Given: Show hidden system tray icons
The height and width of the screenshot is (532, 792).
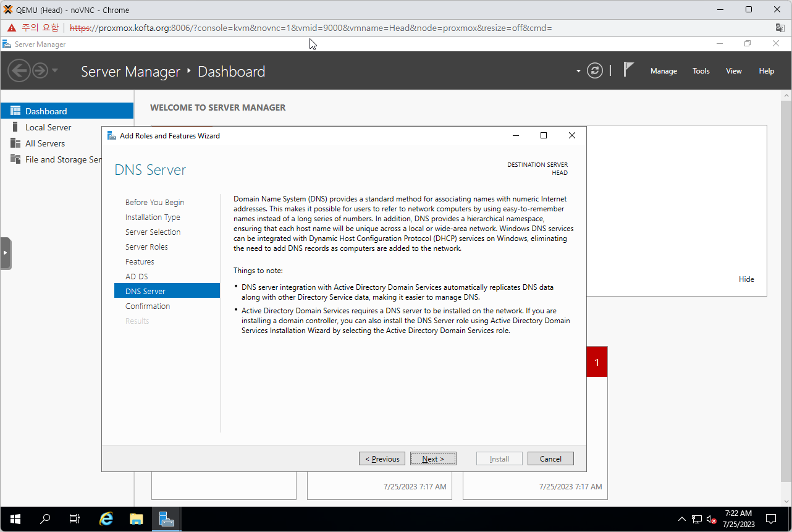Looking at the screenshot, I should pyautogui.click(x=682, y=519).
